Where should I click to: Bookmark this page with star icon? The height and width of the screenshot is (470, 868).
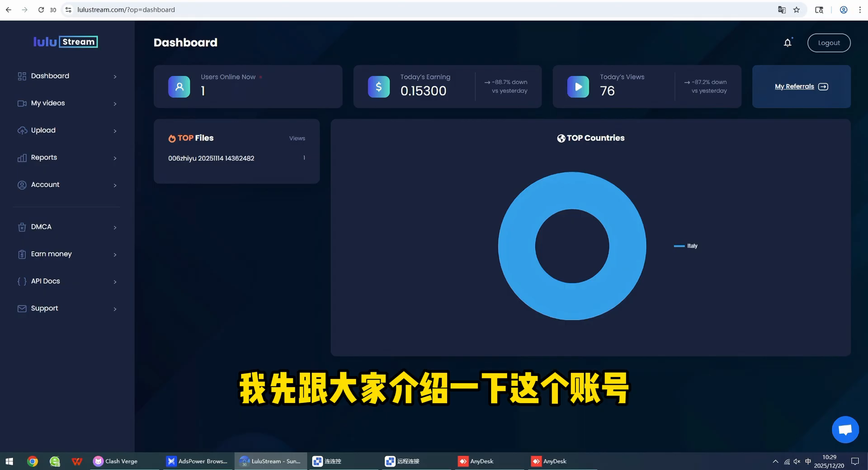pyautogui.click(x=797, y=9)
